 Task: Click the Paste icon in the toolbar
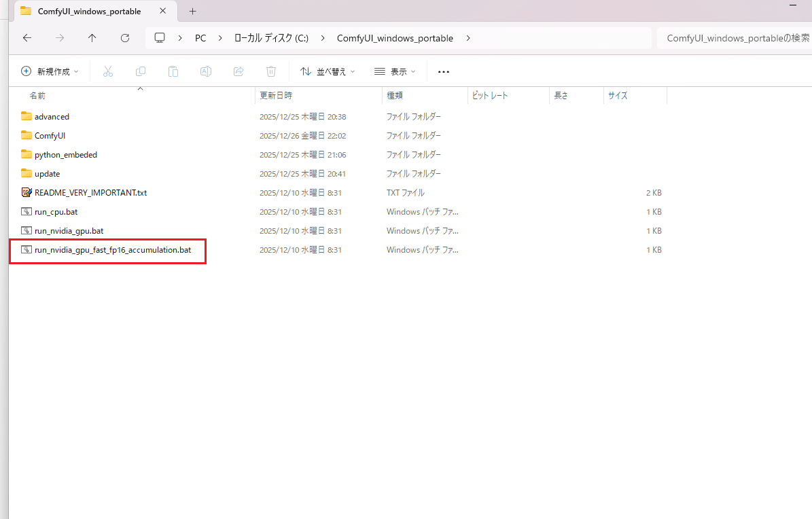pyautogui.click(x=173, y=71)
